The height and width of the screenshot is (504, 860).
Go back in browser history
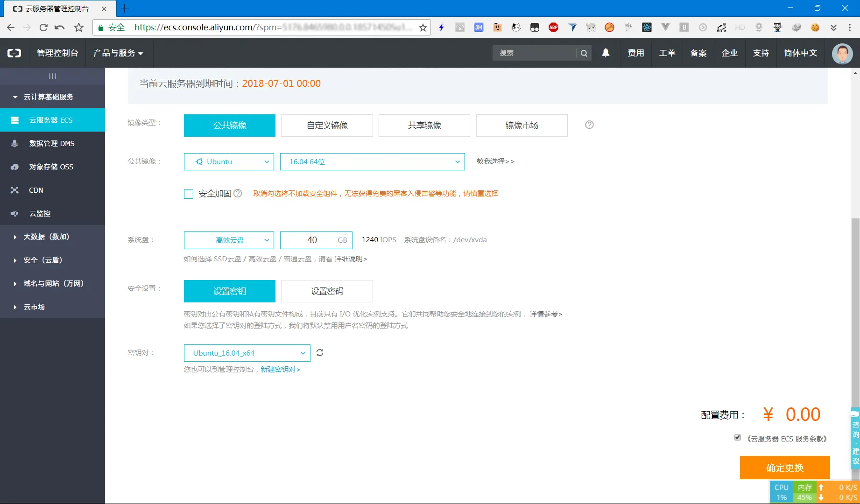(x=11, y=28)
